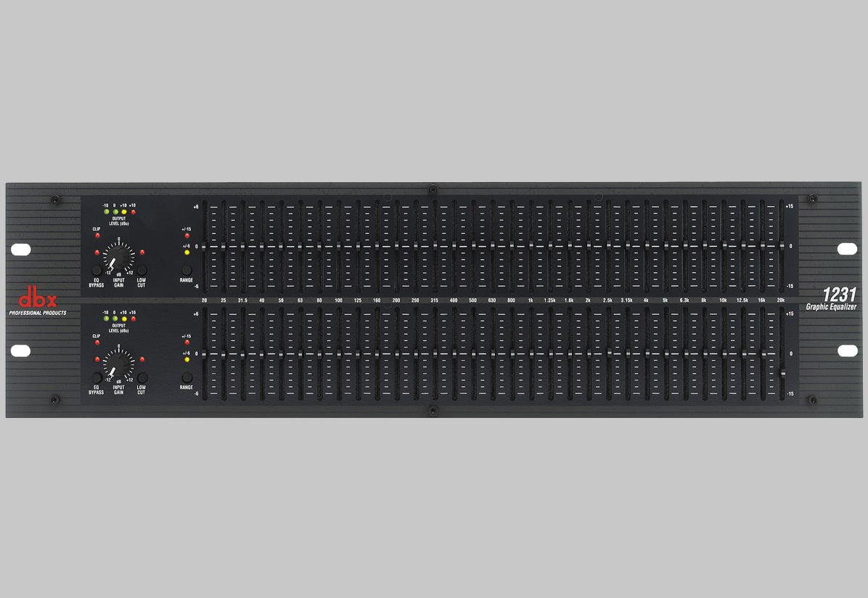This screenshot has height=598, width=868.
Task: Click the top channel -10 output level LED
Action: (105, 211)
